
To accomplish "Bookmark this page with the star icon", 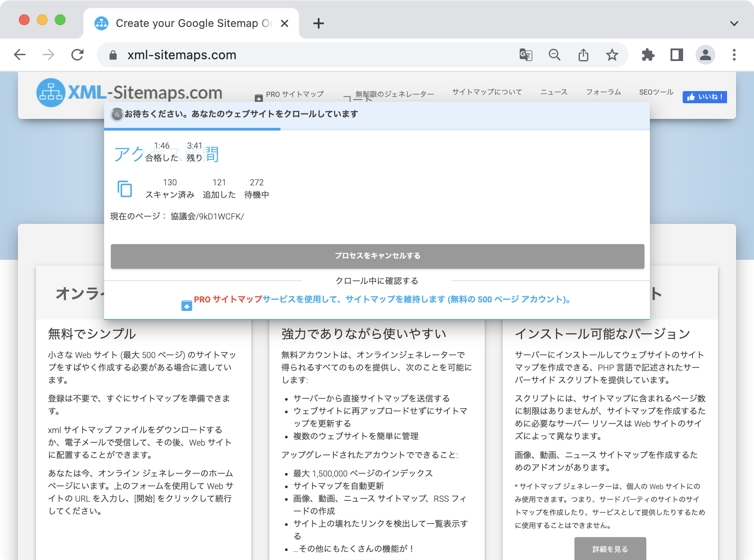I will pyautogui.click(x=612, y=55).
